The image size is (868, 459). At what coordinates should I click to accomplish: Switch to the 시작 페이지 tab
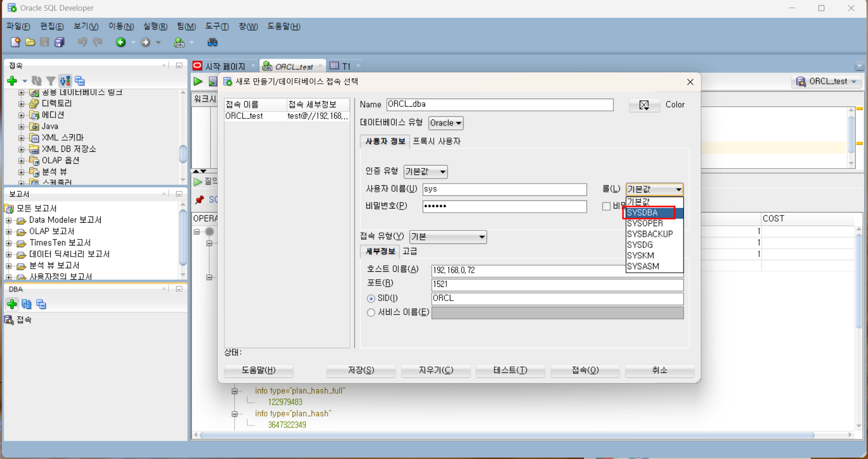225,66
